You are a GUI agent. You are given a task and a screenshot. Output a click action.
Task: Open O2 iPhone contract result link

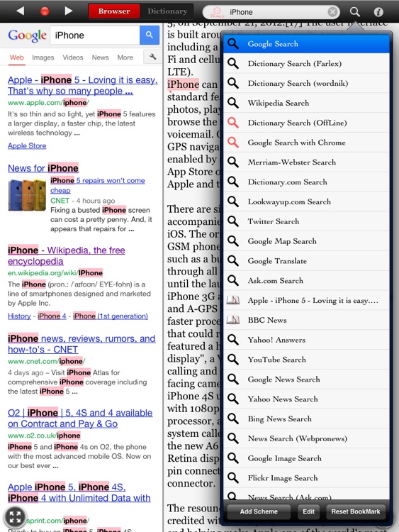[80, 418]
